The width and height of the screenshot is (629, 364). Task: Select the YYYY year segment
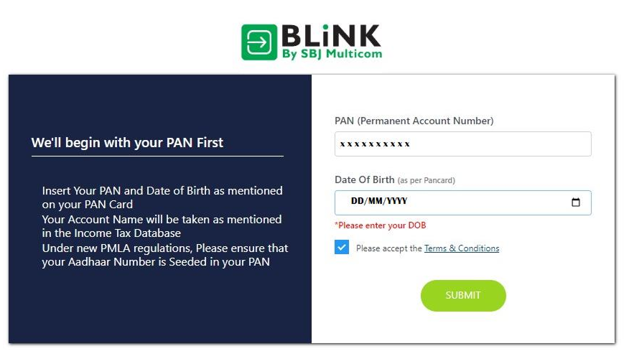tap(397, 202)
